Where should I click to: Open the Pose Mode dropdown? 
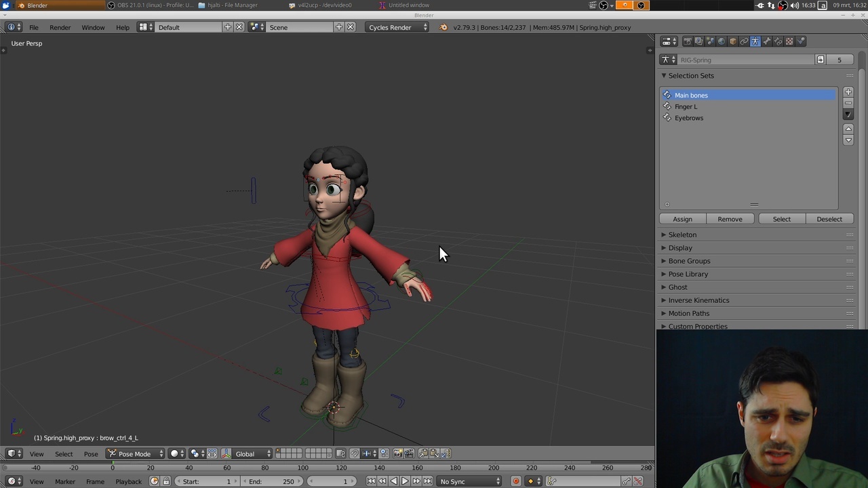pyautogui.click(x=134, y=453)
